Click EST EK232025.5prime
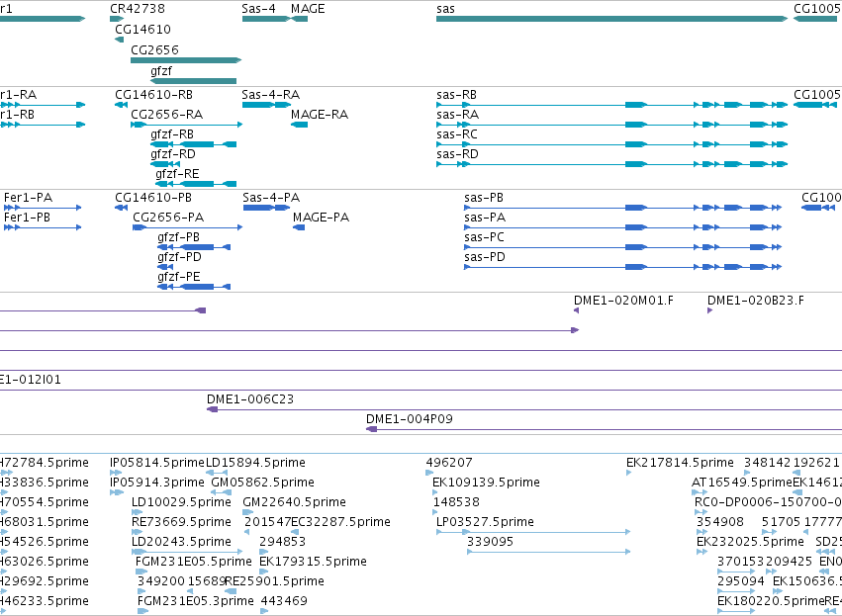 point(750,542)
